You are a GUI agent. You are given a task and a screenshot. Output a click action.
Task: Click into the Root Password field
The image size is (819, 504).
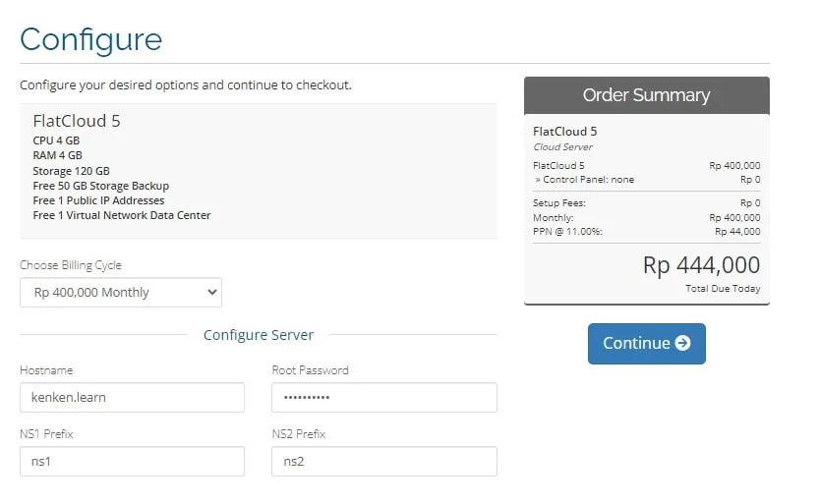pyautogui.click(x=383, y=397)
